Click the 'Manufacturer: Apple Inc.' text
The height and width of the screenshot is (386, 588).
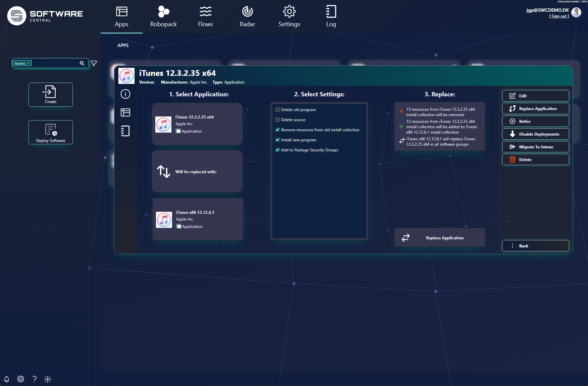pyautogui.click(x=184, y=82)
